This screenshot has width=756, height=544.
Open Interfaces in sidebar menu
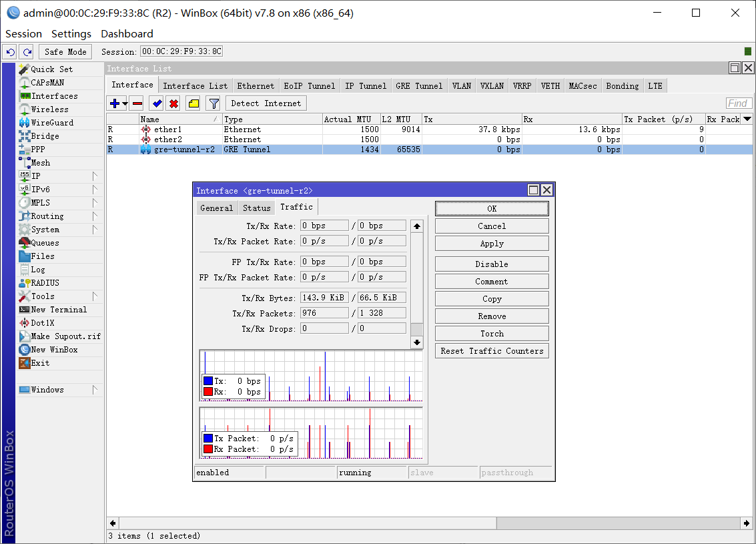[54, 96]
